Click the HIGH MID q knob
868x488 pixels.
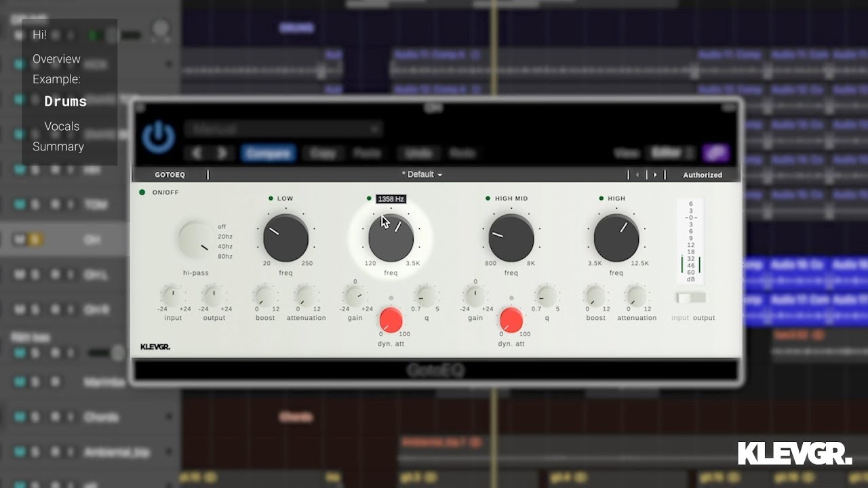(547, 296)
